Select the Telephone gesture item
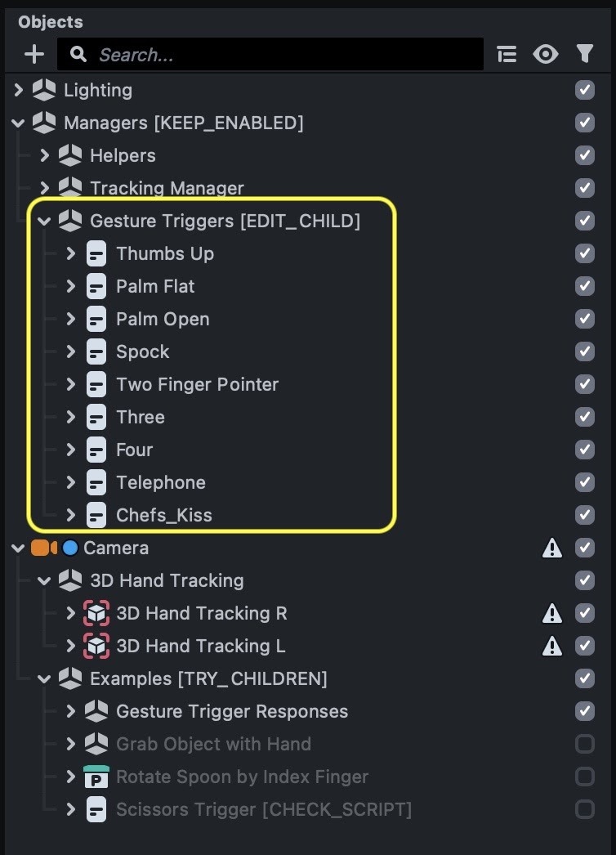Viewport: 616px width, 855px height. tap(160, 482)
